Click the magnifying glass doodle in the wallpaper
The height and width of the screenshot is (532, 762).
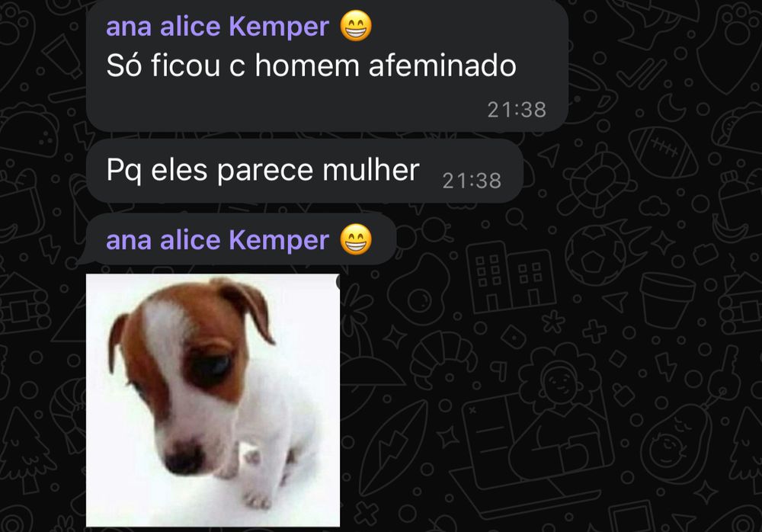point(516,220)
